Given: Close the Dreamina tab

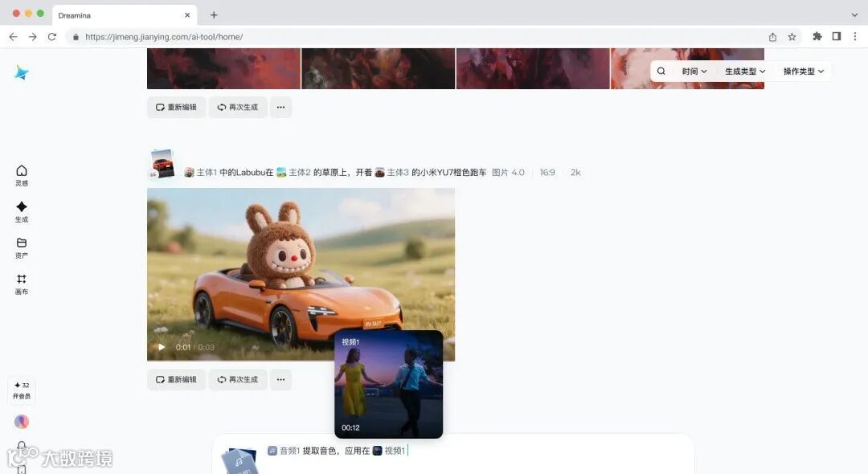Looking at the screenshot, I should [187, 15].
